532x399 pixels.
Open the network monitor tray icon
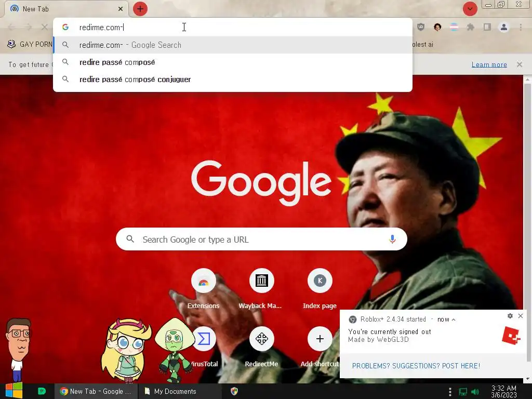[463, 392]
